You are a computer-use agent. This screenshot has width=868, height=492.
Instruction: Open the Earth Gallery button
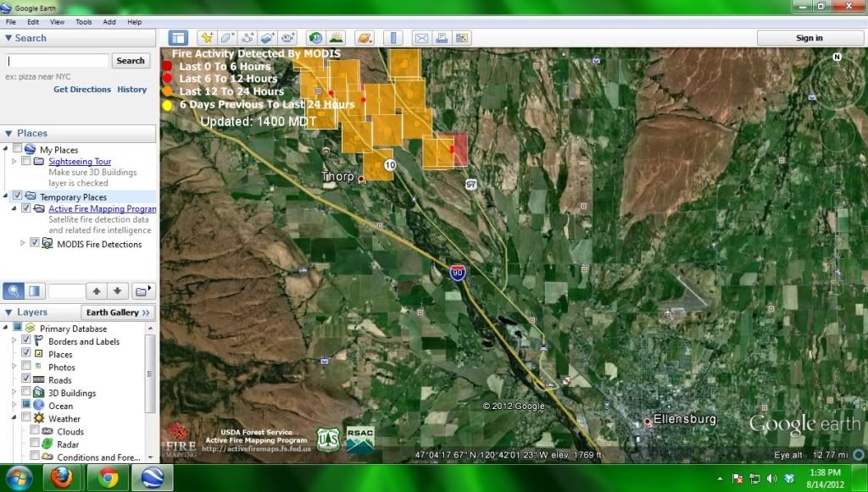(118, 312)
